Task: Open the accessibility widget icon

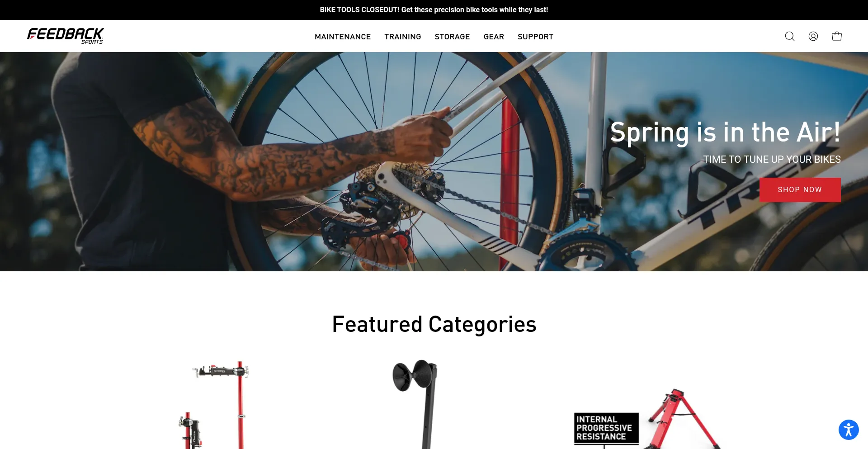Action: (x=849, y=430)
